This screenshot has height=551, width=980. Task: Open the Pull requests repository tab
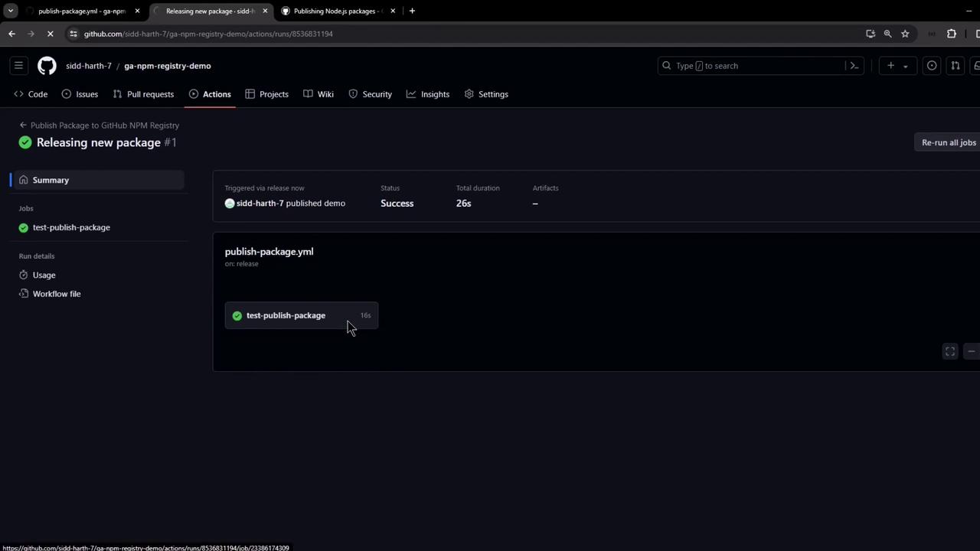coord(143,94)
